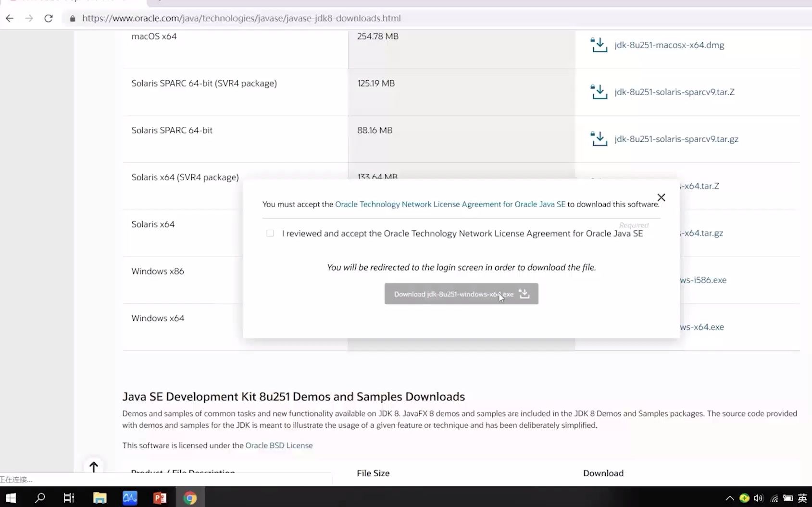The height and width of the screenshot is (507, 812).
Task: View site lock icon in address bar
Action: pos(73,19)
